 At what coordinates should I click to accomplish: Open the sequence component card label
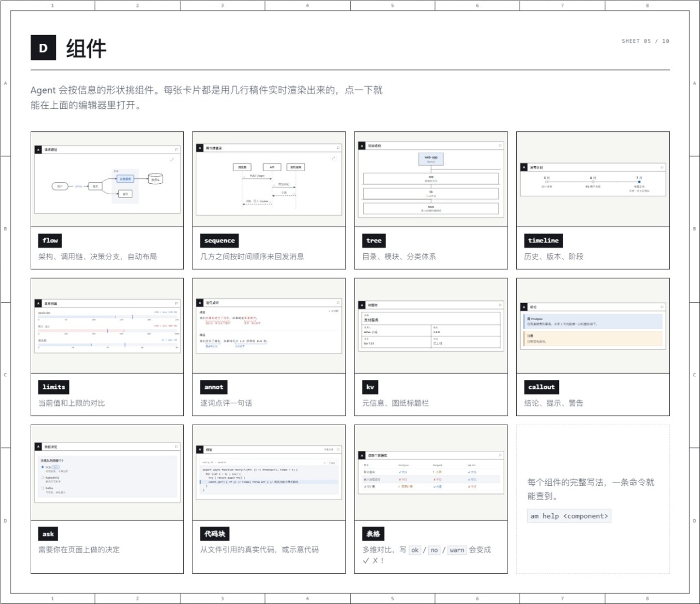219,241
